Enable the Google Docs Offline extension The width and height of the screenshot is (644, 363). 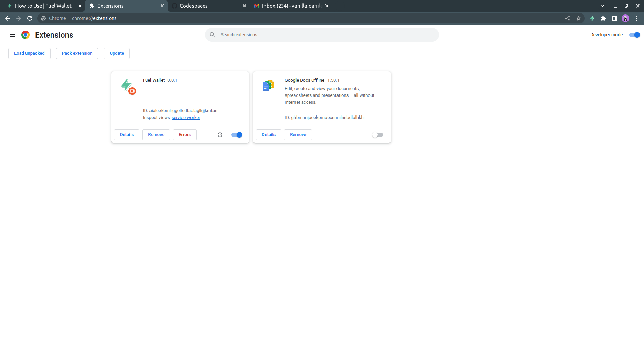tap(377, 135)
